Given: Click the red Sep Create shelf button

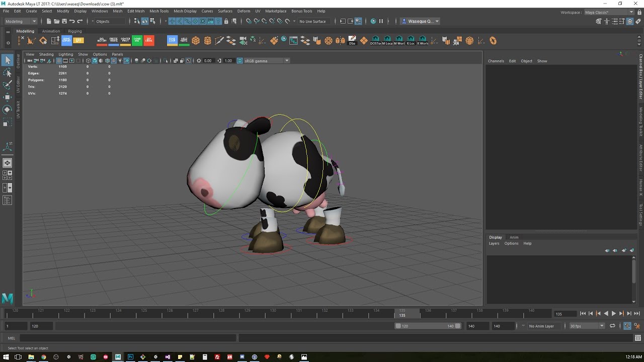Looking at the screenshot, I should click(x=149, y=41).
